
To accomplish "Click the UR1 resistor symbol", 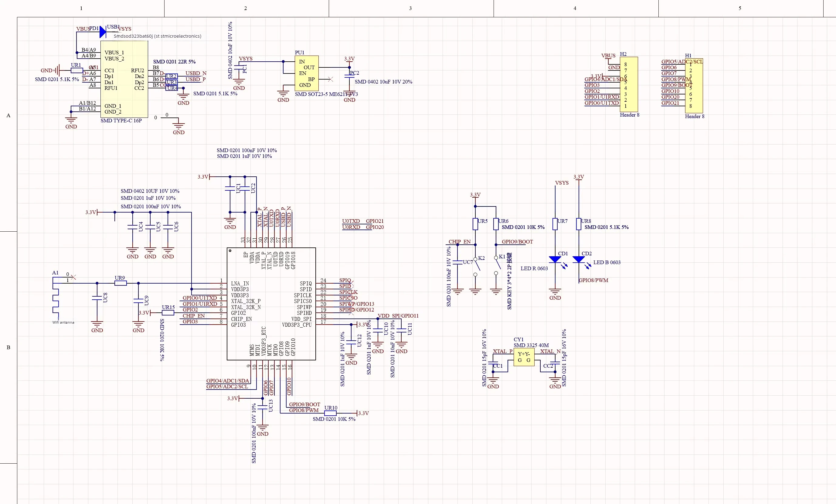I will (77, 71).
